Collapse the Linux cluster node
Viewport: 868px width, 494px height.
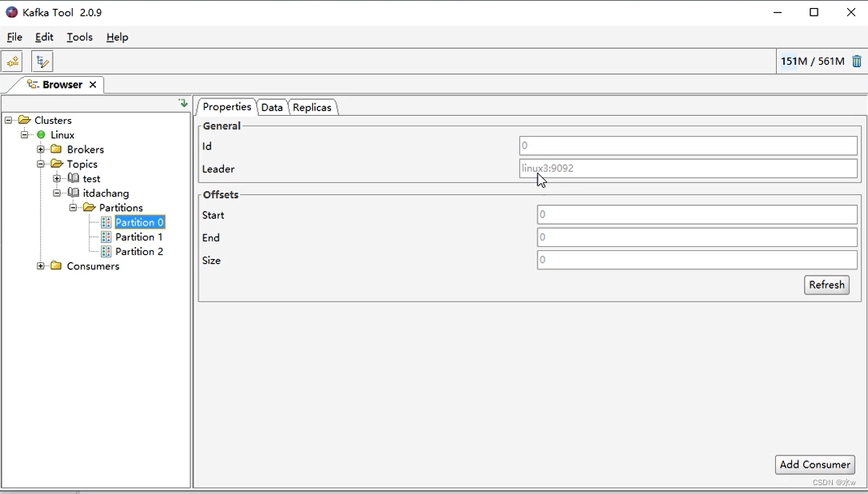(24, 135)
